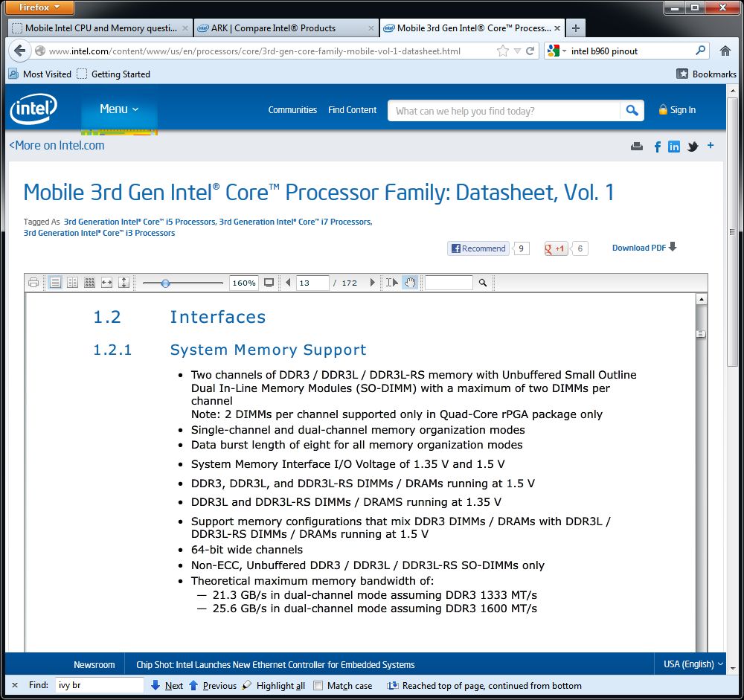The height and width of the screenshot is (700, 744).
Task: Go to the browser home page
Action: click(x=725, y=51)
